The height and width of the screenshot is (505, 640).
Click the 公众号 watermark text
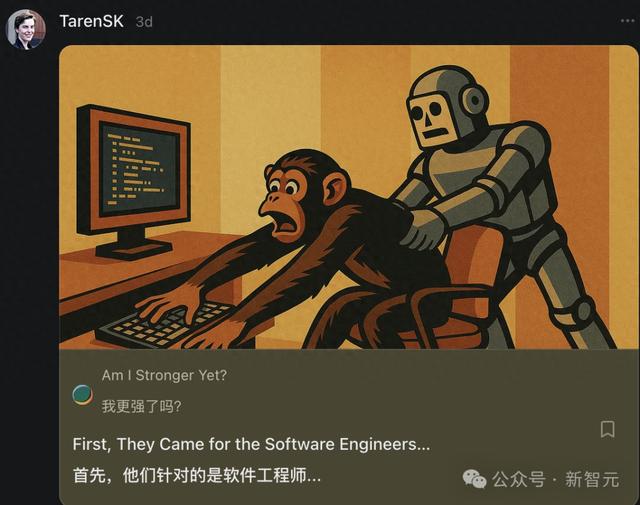tap(518, 479)
